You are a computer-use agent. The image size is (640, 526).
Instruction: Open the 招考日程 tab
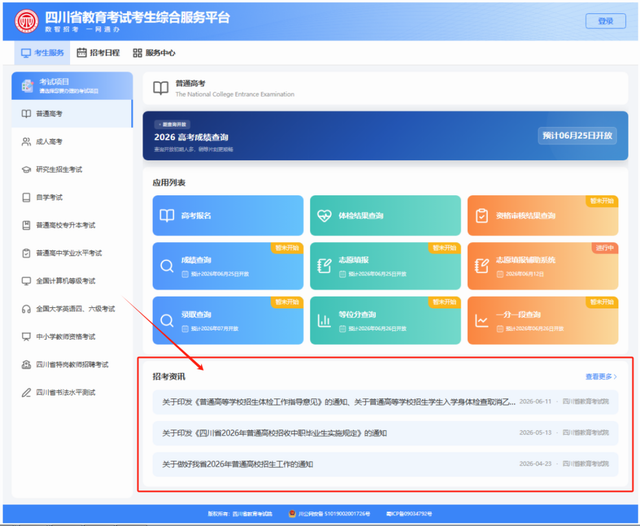pos(98,53)
